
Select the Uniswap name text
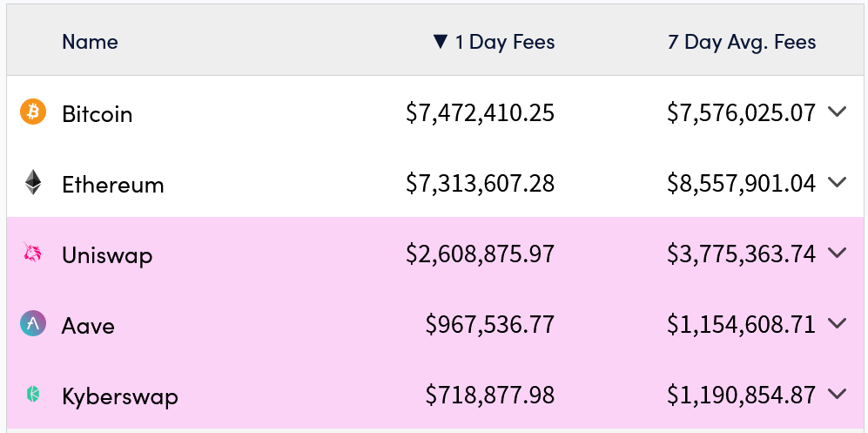[107, 255]
